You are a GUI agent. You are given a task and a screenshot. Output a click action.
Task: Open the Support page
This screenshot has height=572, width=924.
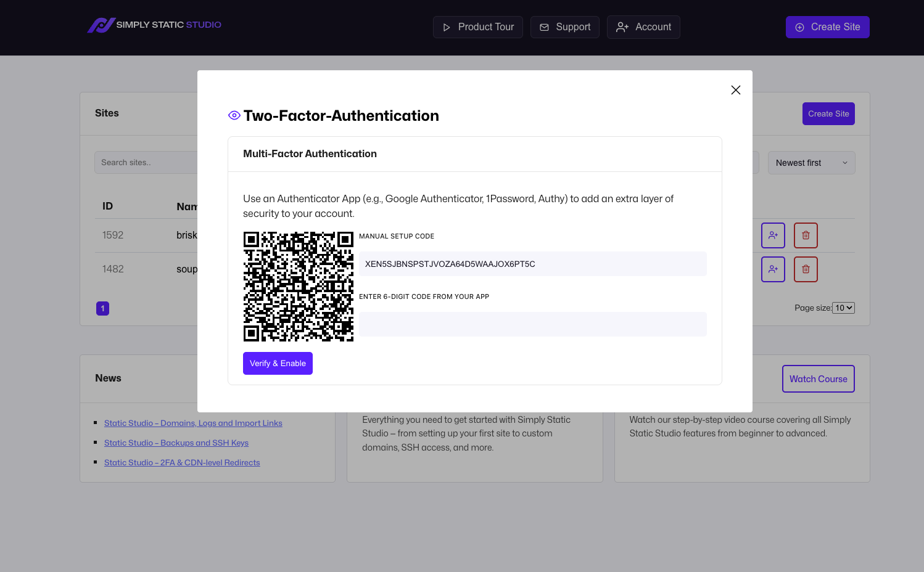pyautogui.click(x=565, y=27)
